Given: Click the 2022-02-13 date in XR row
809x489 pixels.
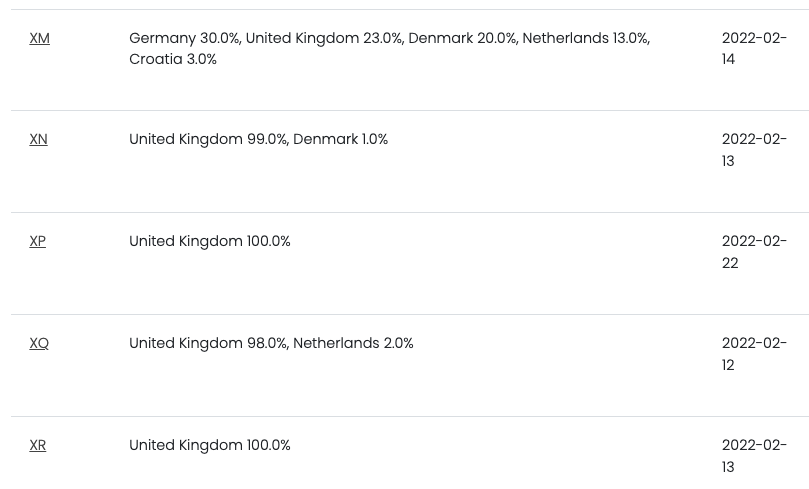Looking at the screenshot, I should pyautogui.click(x=754, y=455).
